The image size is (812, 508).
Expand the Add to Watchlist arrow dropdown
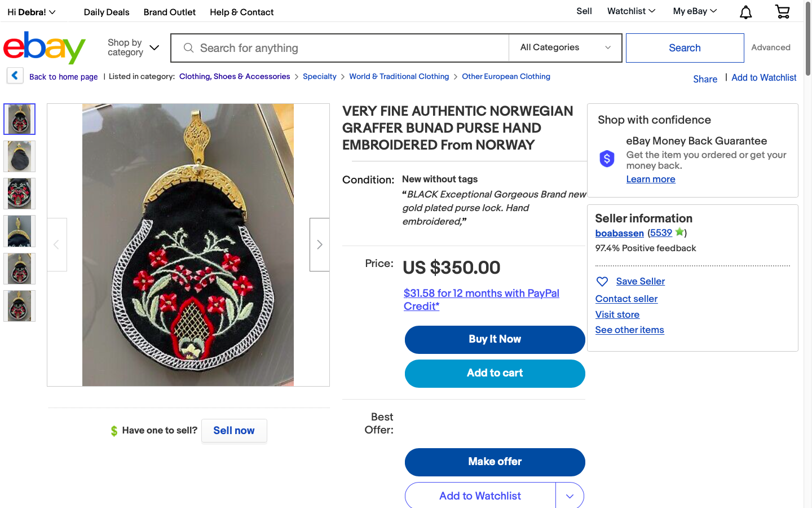coord(570,496)
